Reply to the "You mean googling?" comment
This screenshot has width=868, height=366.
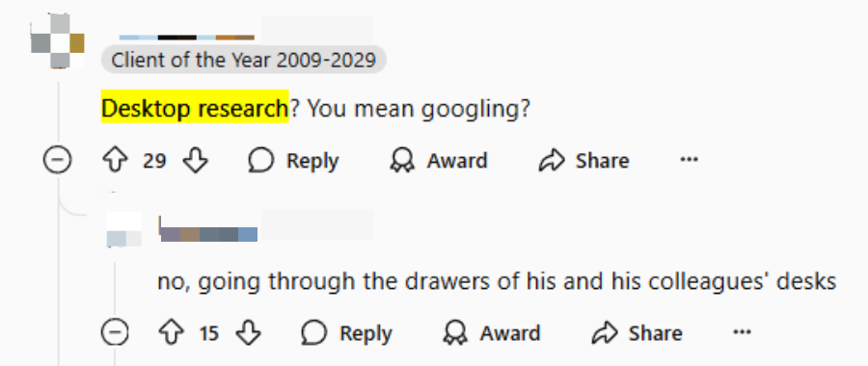click(x=293, y=161)
